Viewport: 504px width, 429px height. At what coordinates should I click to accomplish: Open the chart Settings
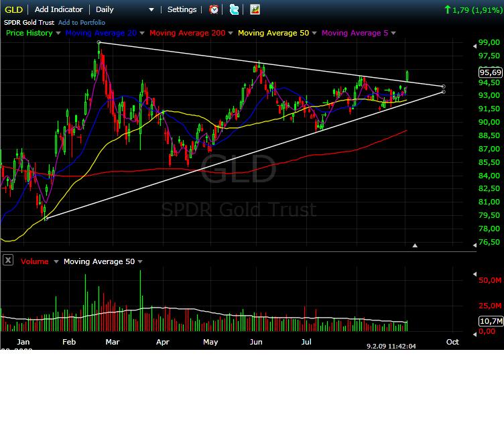182,9
